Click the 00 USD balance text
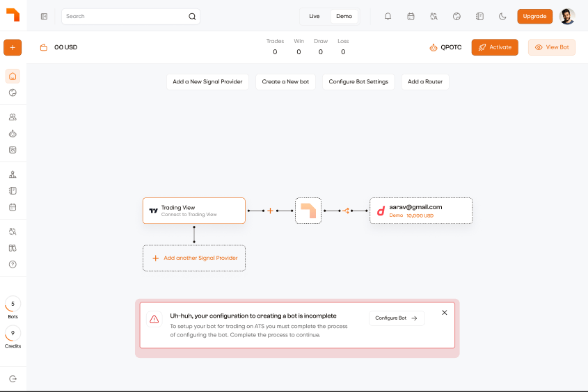The width and height of the screenshot is (588, 392). click(x=65, y=47)
